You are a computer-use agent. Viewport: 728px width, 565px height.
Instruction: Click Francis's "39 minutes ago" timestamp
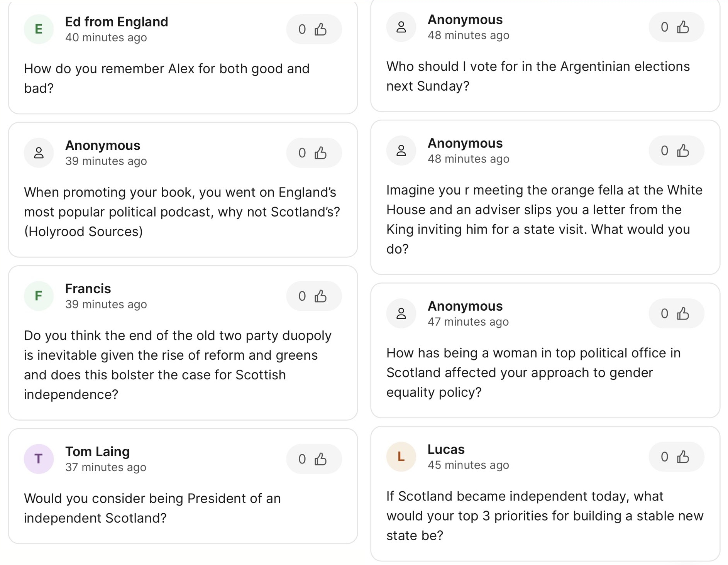click(106, 304)
